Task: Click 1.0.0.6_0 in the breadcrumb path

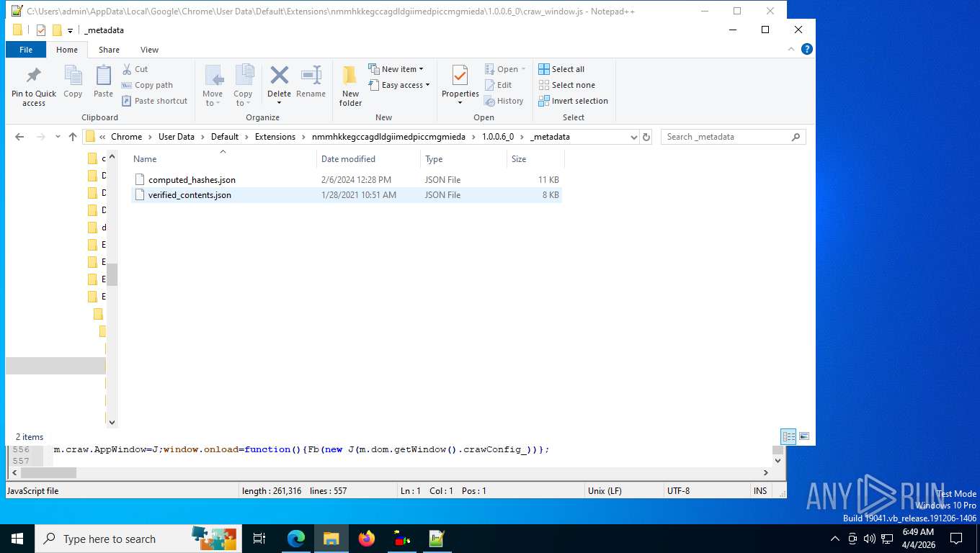Action: click(x=498, y=137)
